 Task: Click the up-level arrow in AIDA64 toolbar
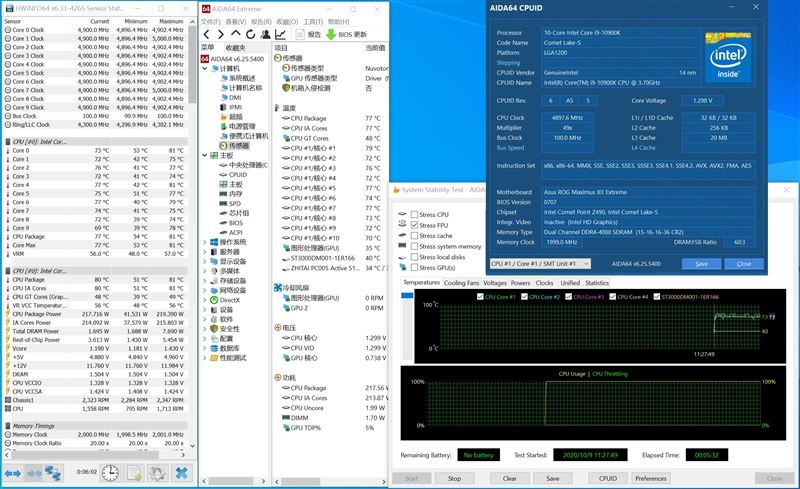[235, 34]
